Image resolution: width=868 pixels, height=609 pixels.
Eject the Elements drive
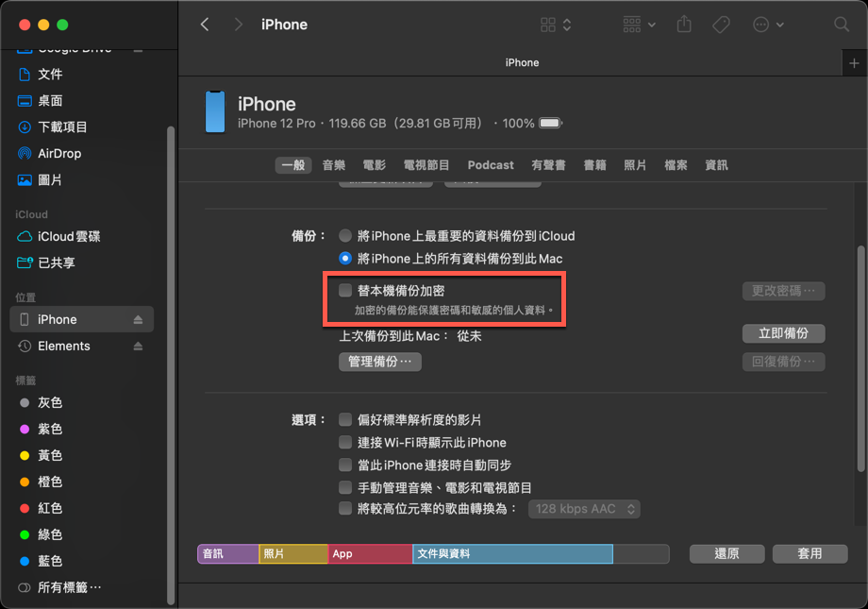[x=138, y=347]
